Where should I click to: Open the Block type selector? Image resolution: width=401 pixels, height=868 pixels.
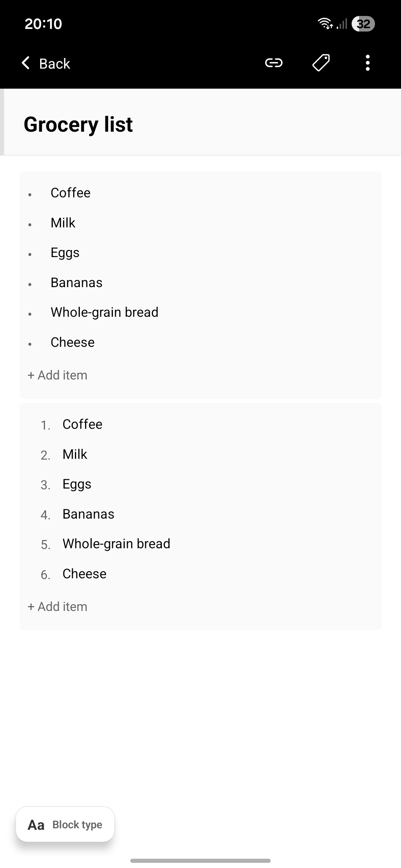coord(77,825)
